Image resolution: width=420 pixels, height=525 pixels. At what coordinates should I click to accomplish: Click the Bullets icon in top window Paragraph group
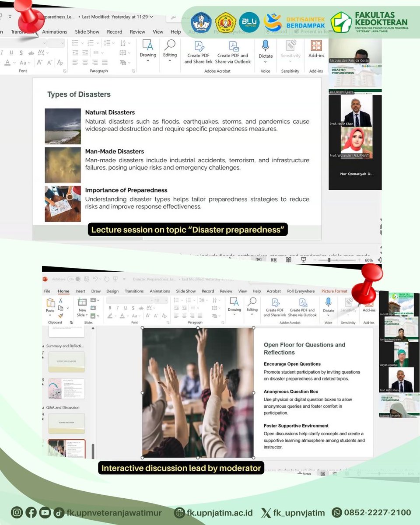75,43
